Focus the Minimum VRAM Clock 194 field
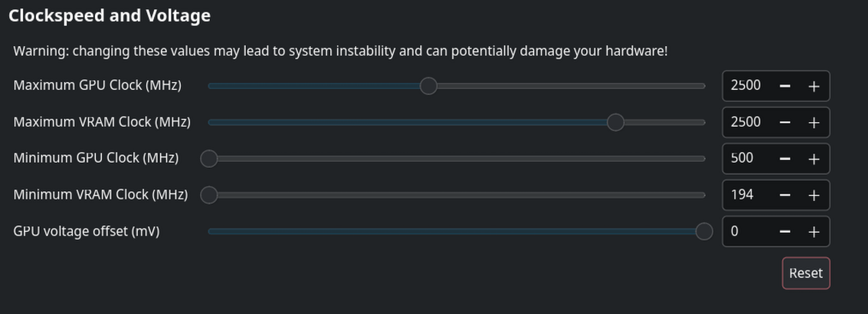 pos(746,195)
